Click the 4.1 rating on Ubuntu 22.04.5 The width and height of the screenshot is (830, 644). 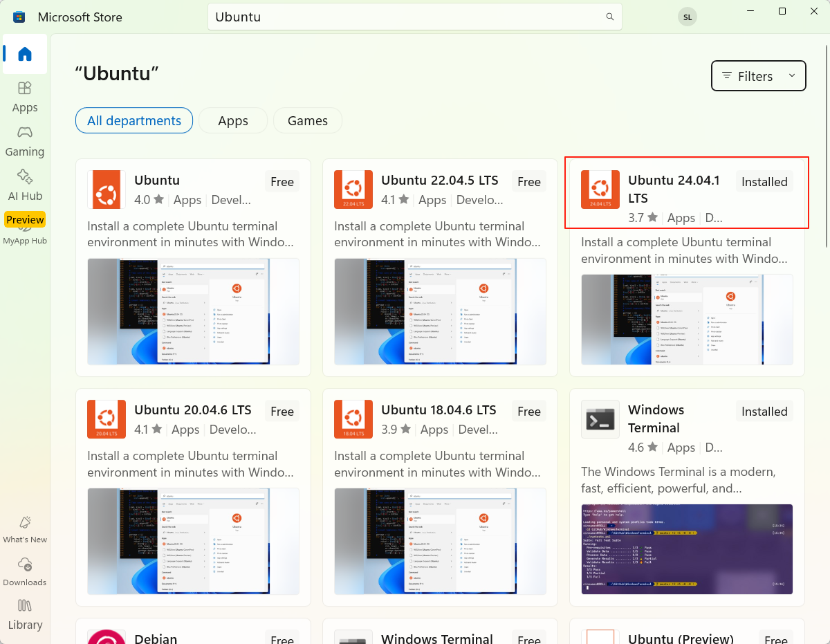coord(396,200)
